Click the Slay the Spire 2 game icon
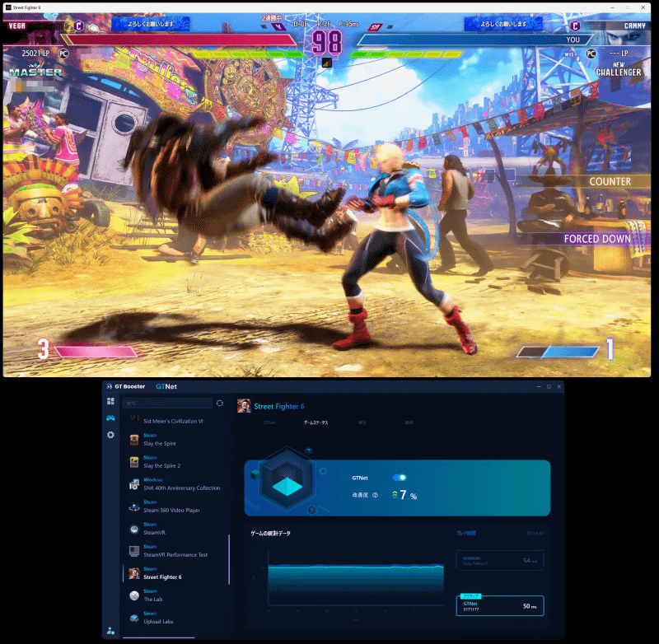 point(134,462)
